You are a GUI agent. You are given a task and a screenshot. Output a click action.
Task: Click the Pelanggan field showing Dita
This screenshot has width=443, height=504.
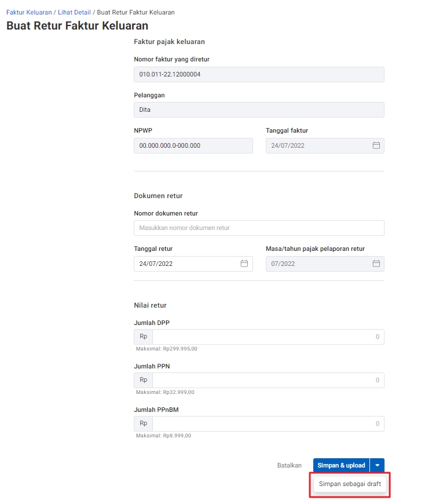click(x=259, y=109)
